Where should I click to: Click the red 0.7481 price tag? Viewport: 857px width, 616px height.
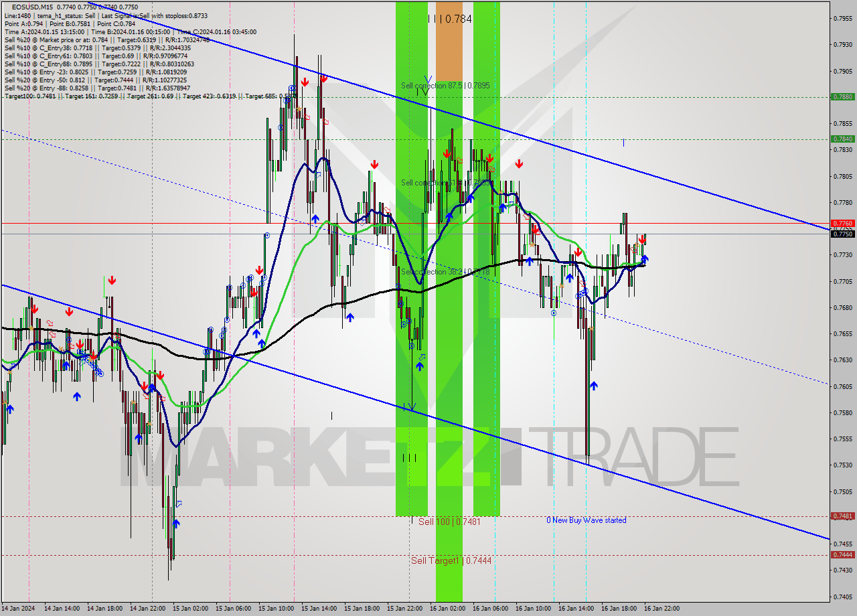[842, 516]
